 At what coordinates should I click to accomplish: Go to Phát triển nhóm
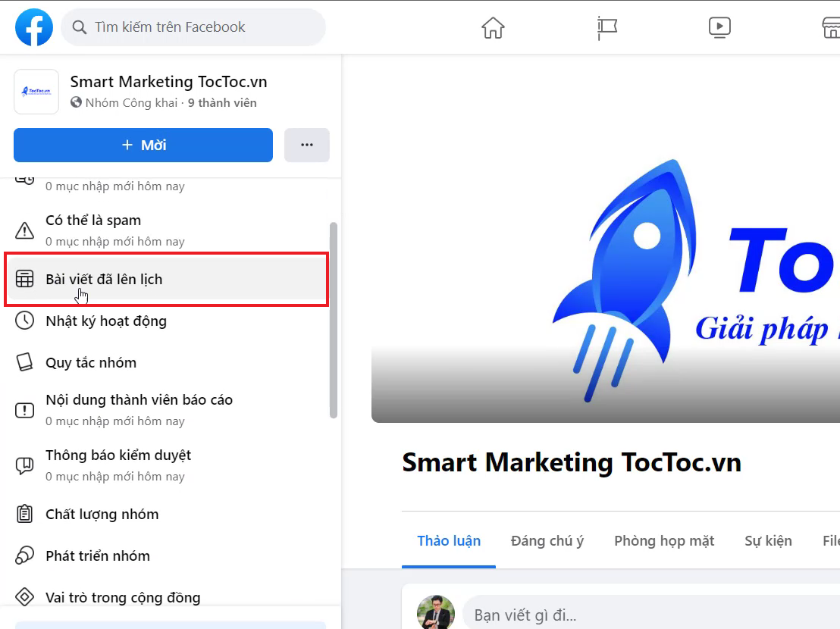(97, 556)
